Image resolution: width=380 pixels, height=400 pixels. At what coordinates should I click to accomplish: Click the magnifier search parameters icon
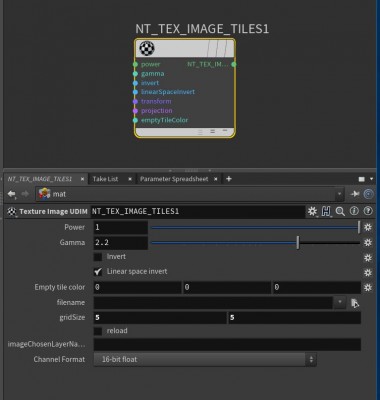click(340, 211)
